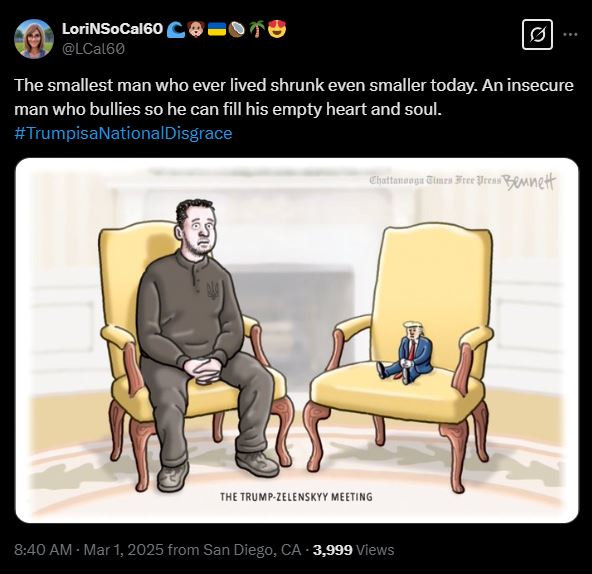Click the palm tree emoji in name
592x574 pixels.
[x=257, y=29]
